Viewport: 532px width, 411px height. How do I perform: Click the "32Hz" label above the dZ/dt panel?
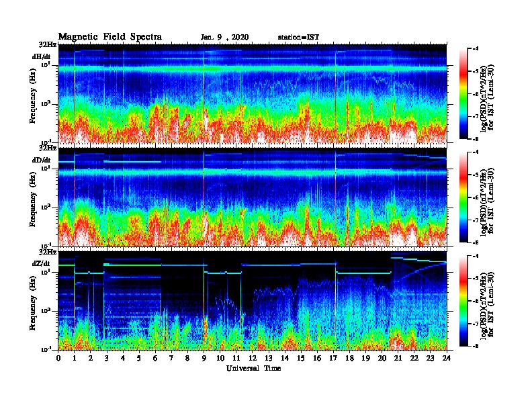(x=48, y=252)
